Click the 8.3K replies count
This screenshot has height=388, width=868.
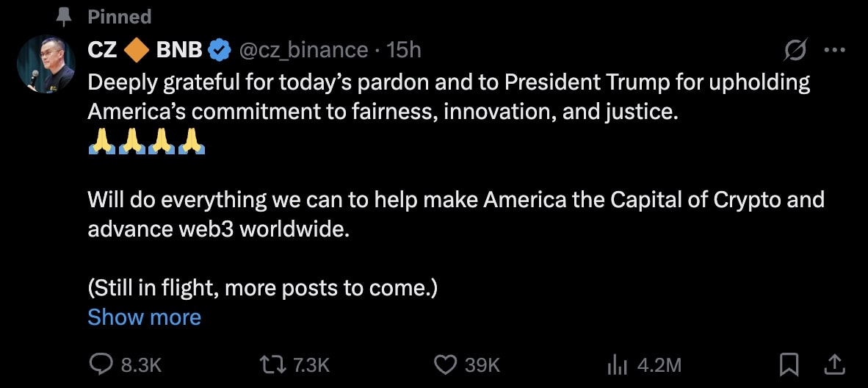click(141, 364)
